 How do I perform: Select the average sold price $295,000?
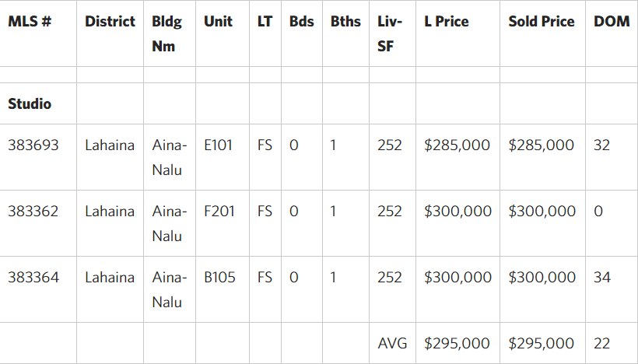tap(542, 344)
